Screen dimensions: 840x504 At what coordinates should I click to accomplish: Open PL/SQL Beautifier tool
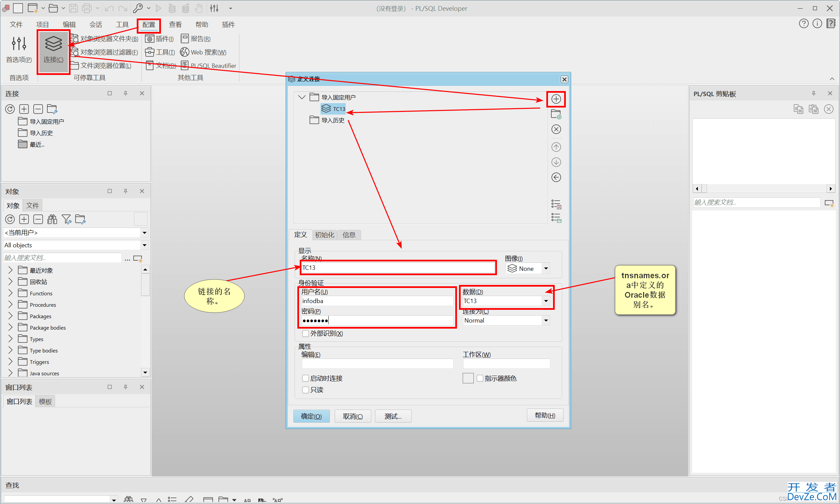tap(208, 66)
